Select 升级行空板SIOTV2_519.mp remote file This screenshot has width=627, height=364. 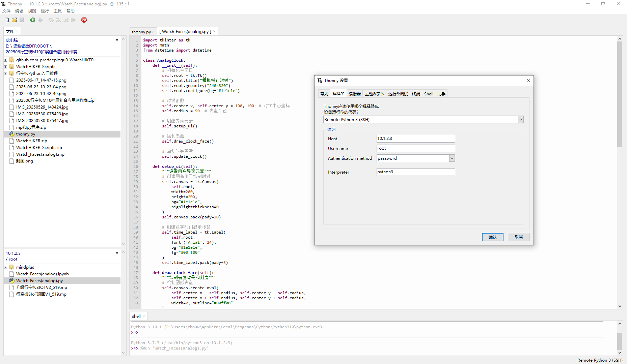(42, 287)
